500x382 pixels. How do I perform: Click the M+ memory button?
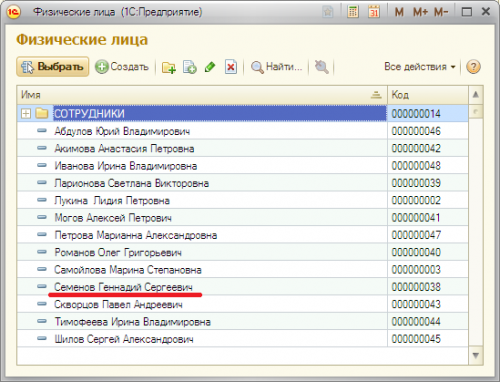(x=420, y=12)
